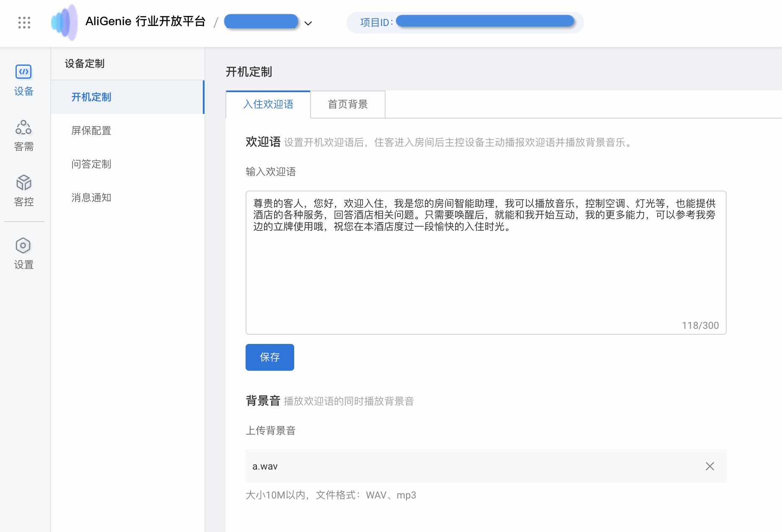782x532 pixels.
Task: Click the 上传背景音 label
Action: [271, 431]
